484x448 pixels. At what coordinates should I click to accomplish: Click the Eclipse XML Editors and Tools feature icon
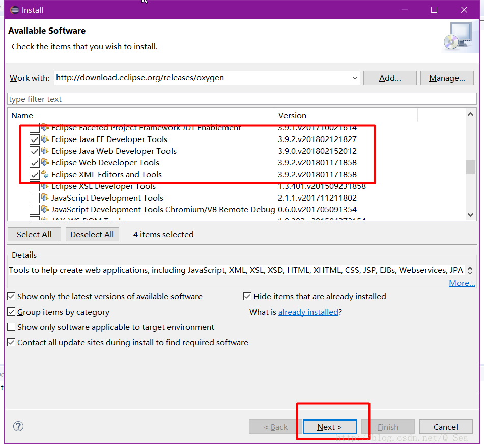[x=45, y=175]
